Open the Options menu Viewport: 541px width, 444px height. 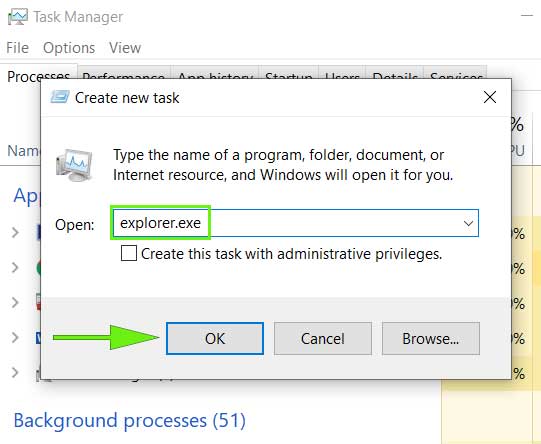coord(69,48)
